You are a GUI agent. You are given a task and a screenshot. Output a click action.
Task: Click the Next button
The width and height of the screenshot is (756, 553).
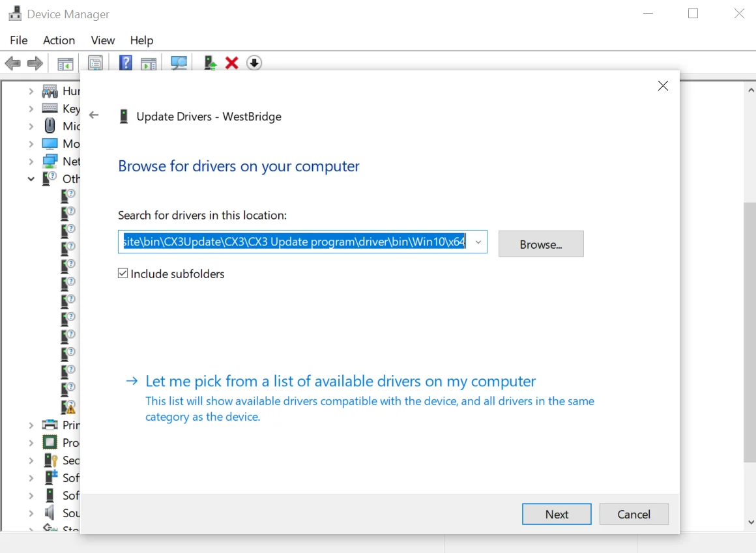[557, 514]
